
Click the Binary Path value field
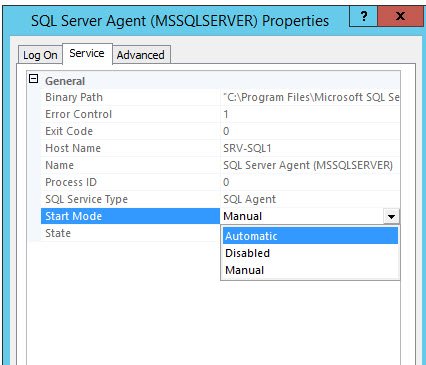coord(311,97)
